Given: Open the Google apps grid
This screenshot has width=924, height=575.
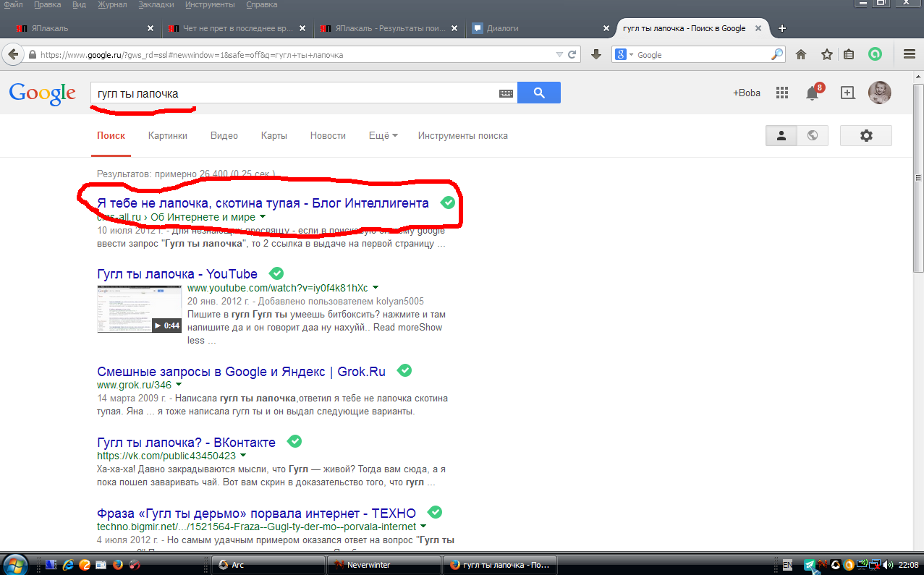Looking at the screenshot, I should coord(781,93).
